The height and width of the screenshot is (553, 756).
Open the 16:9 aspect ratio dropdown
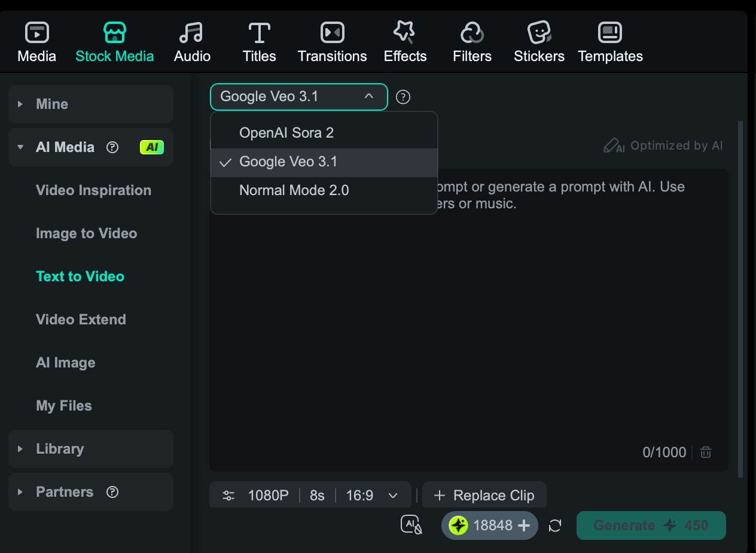tap(372, 495)
